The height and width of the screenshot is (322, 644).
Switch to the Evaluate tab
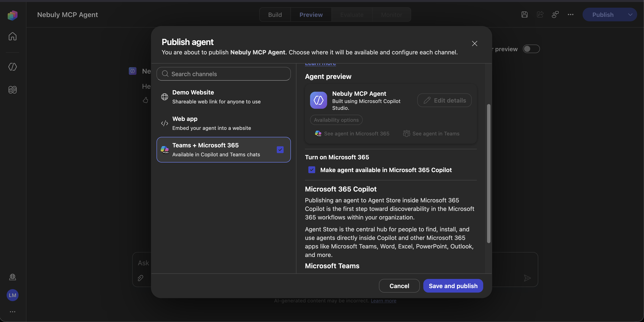(352, 15)
